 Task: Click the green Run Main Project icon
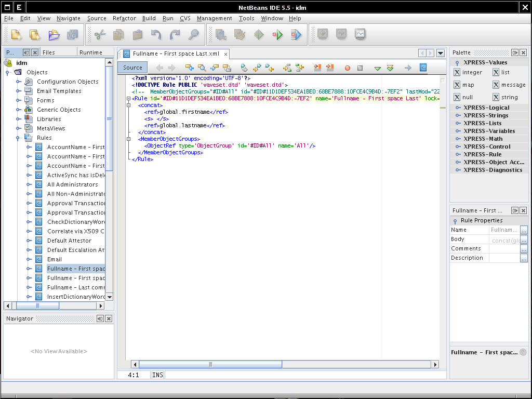coord(277,34)
